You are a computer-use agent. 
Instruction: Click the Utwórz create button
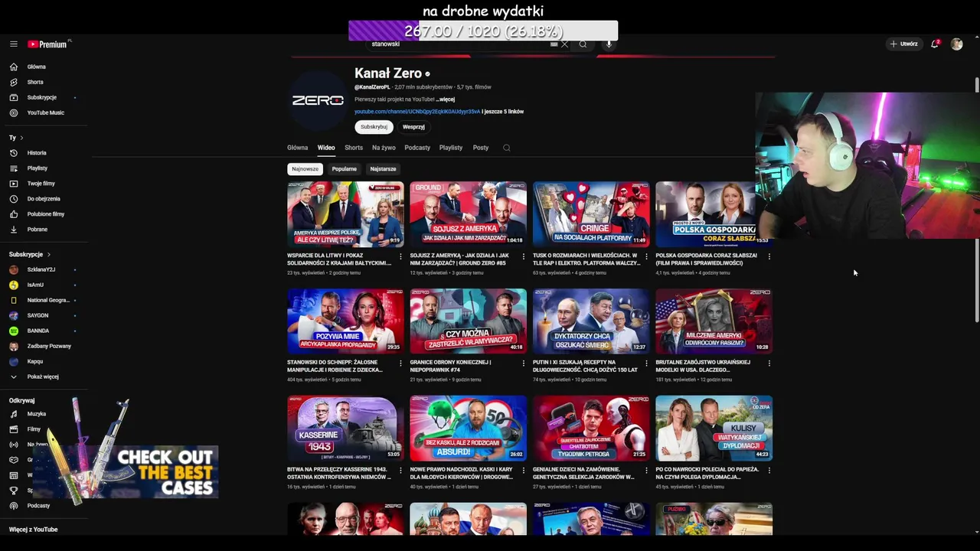pos(904,44)
